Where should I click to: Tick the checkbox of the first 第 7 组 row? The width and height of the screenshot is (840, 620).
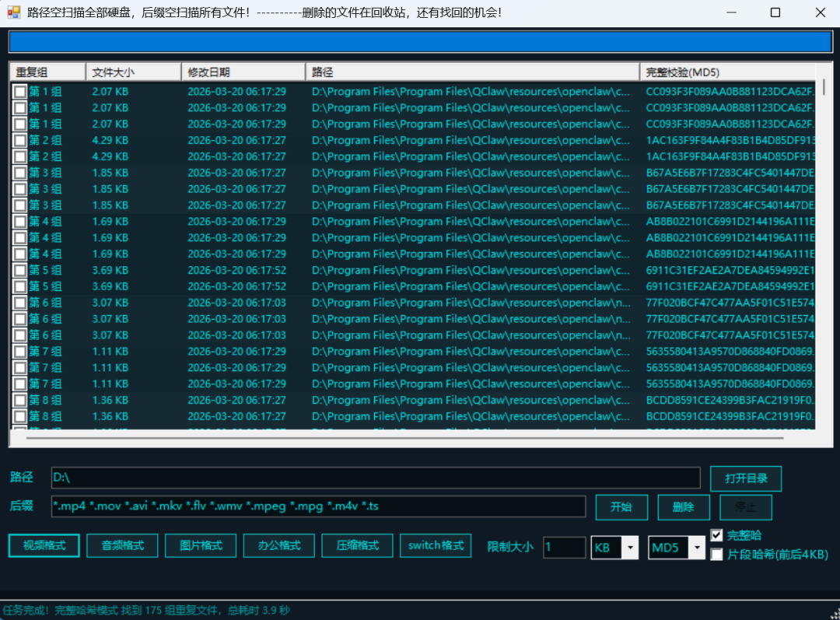click(19, 352)
